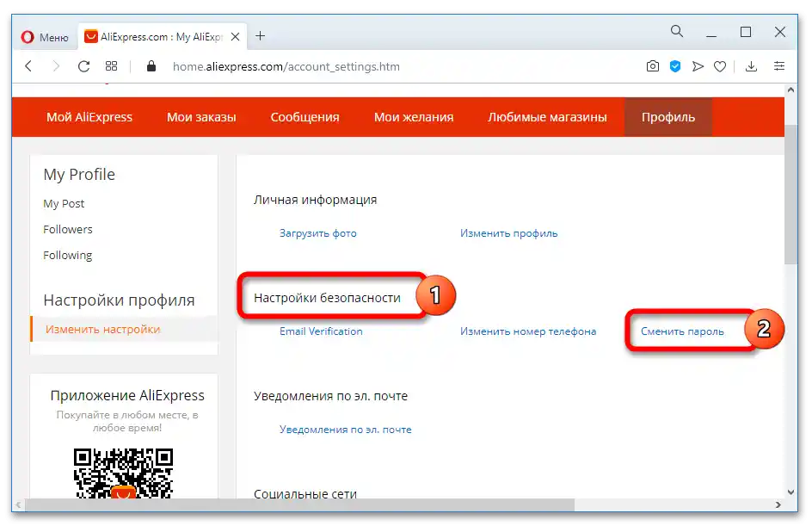The image size is (812, 526).
Task: Click the Загрузить фото link
Action: coord(318,233)
